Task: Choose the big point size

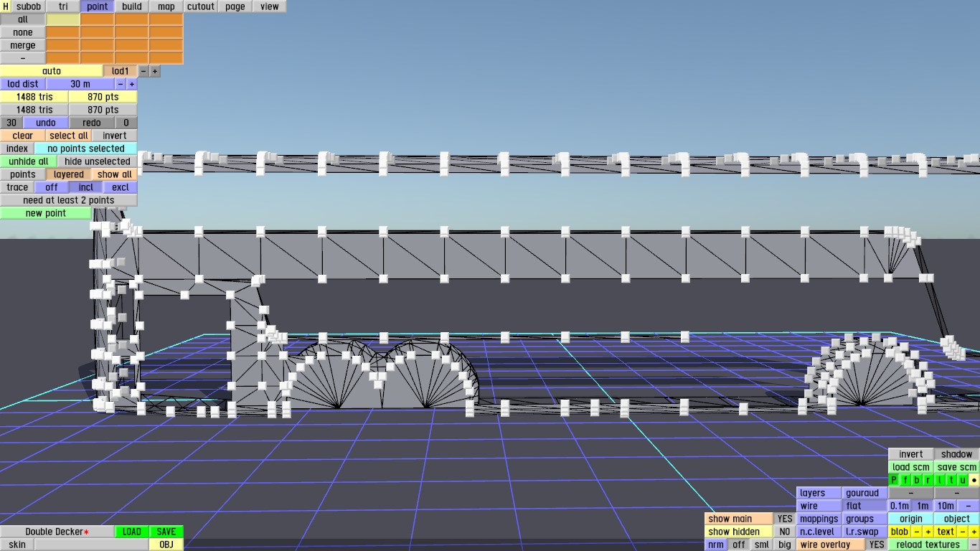Action: (x=785, y=545)
